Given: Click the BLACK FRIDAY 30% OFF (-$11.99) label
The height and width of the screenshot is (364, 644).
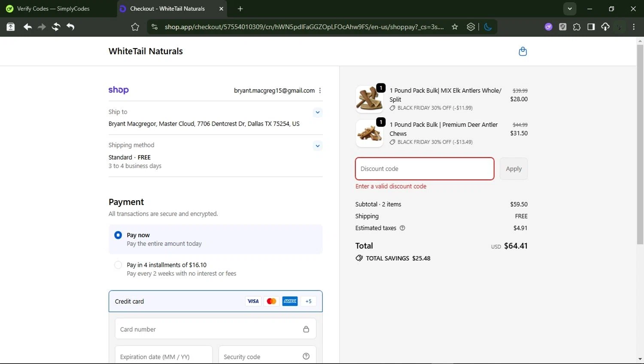Looking at the screenshot, I should (x=435, y=108).
